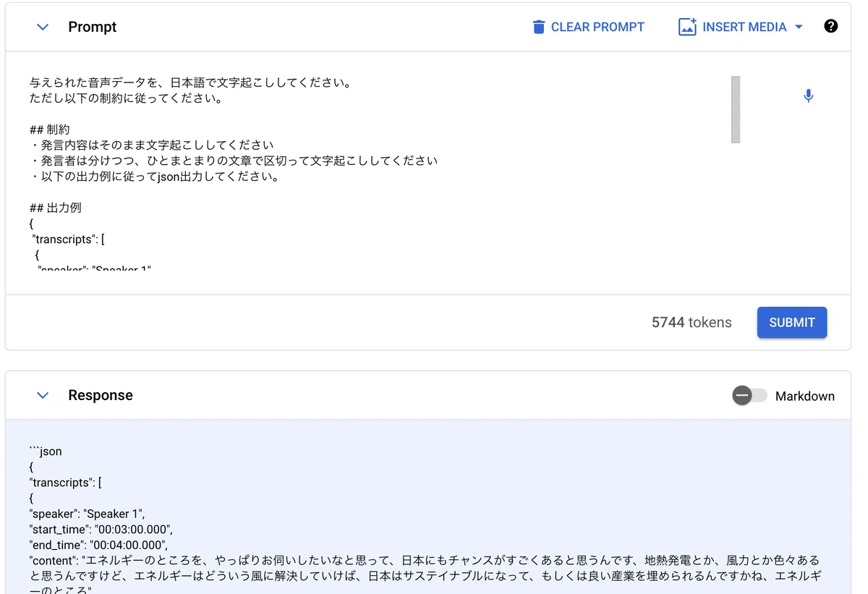The image size is (868, 594).
Task: Click the 'json出力してください' constraint line
Action: click(x=155, y=177)
